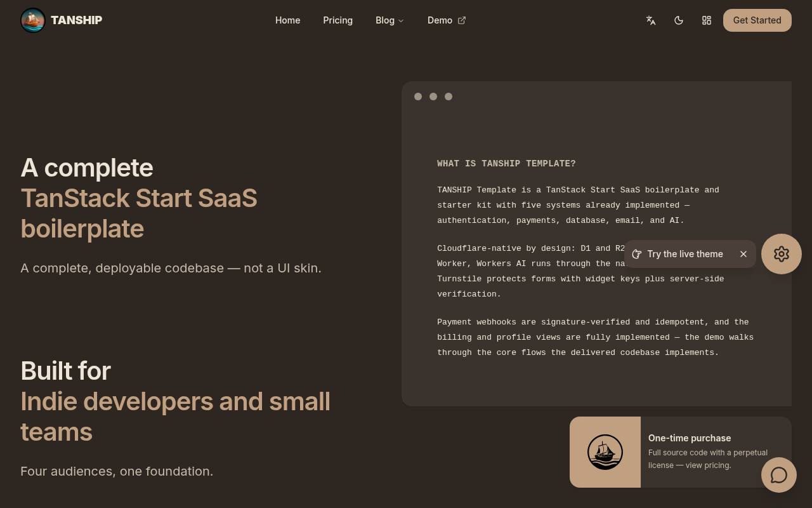Click the ship thumbnail in purchase card
This screenshot has height=508, width=812.
[x=605, y=452]
